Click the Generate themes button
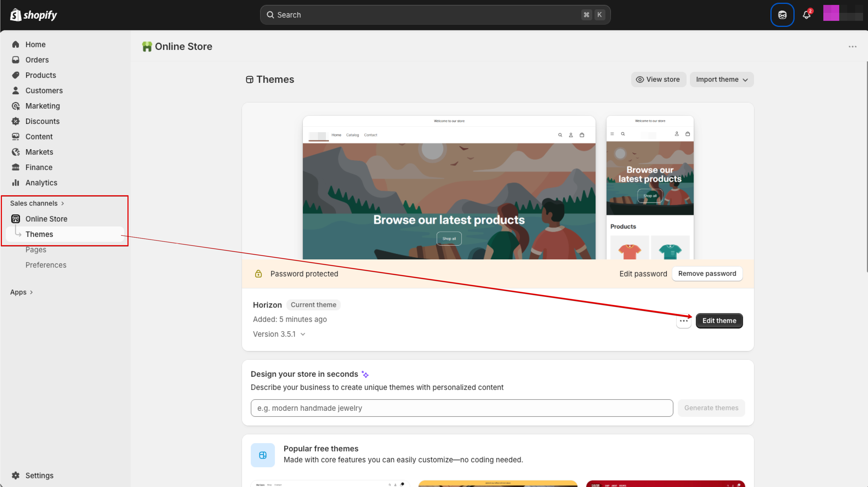 click(x=711, y=408)
